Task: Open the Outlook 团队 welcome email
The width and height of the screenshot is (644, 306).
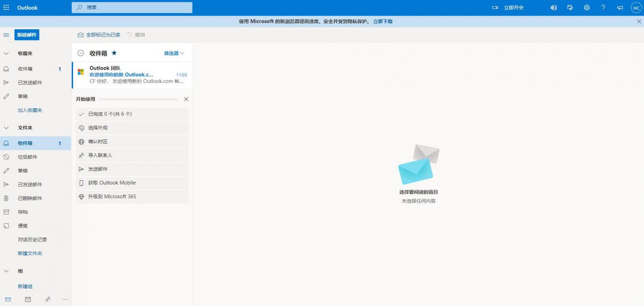Action: 132,75
